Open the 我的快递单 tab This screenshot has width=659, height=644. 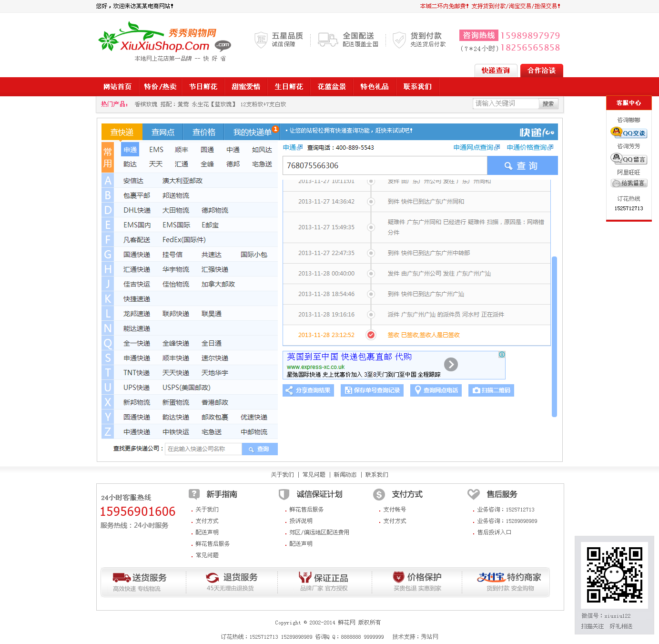coord(253,132)
